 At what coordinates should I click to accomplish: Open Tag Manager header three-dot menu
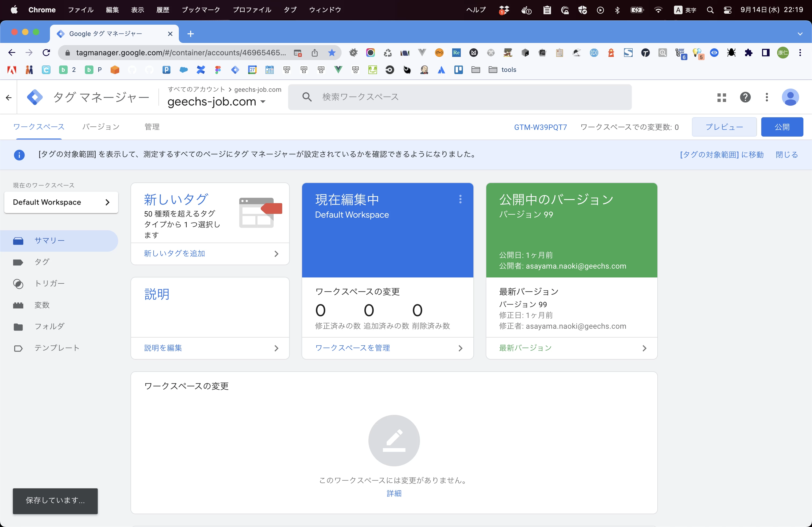(767, 97)
